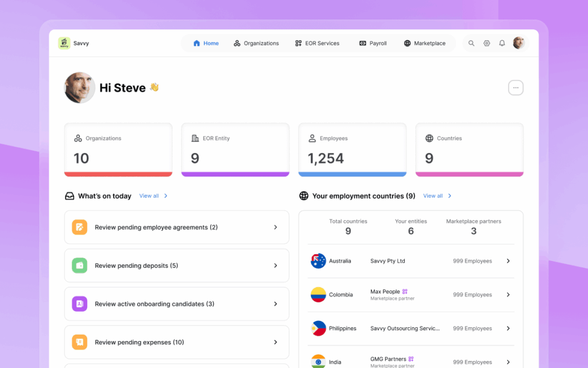Expand Review pending deposits chevron
This screenshot has width=588, height=368.
[x=276, y=266]
